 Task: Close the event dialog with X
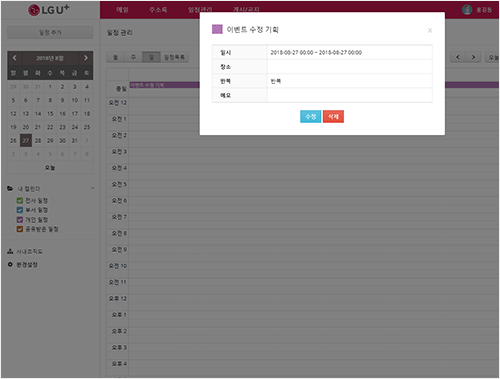point(430,30)
